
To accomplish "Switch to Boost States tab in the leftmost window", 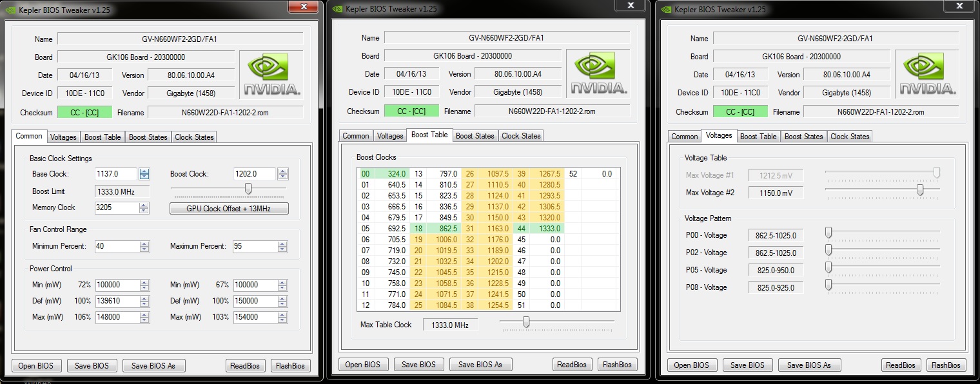I will (x=148, y=137).
